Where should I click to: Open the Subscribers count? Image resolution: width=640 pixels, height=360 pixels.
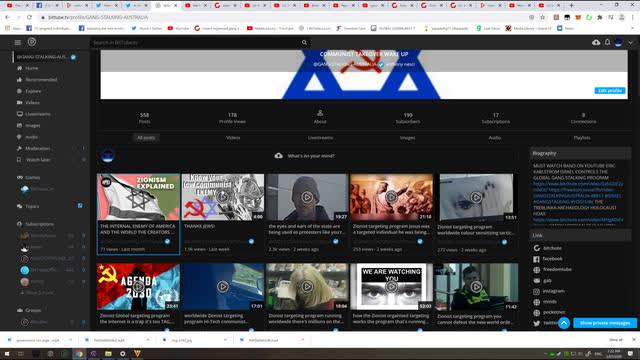[x=408, y=118]
